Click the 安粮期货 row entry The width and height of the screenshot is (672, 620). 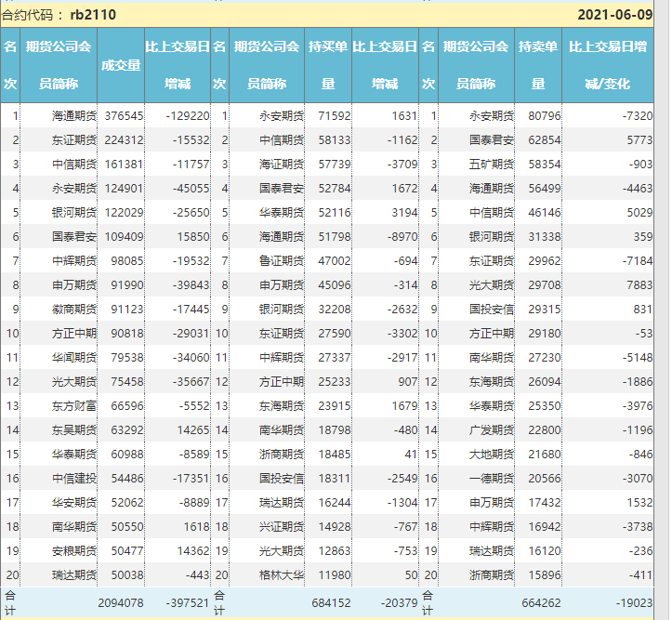pyautogui.click(x=74, y=551)
